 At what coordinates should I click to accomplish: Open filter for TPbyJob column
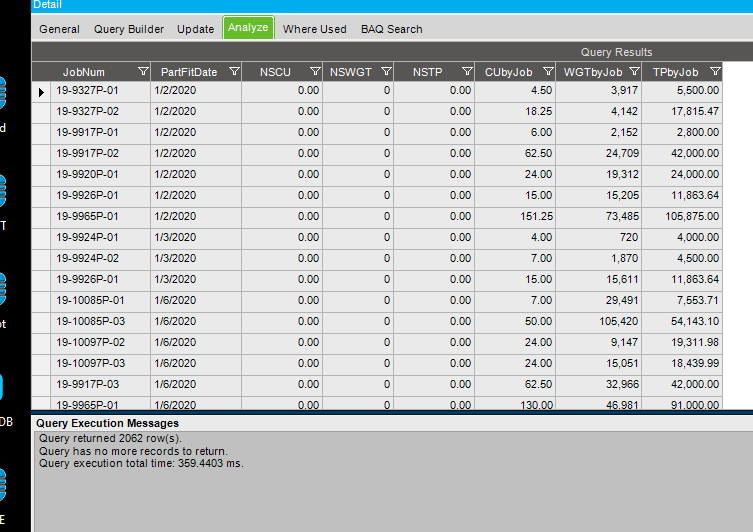(x=715, y=72)
